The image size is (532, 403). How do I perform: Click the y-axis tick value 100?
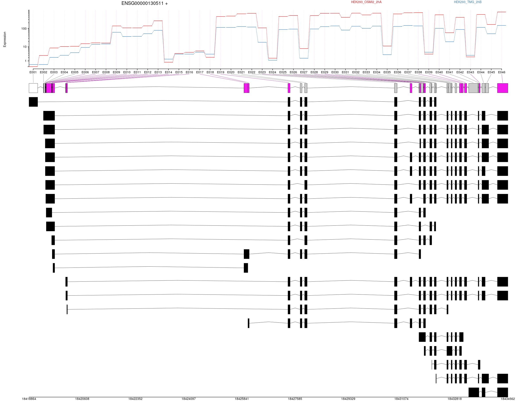click(x=24, y=29)
